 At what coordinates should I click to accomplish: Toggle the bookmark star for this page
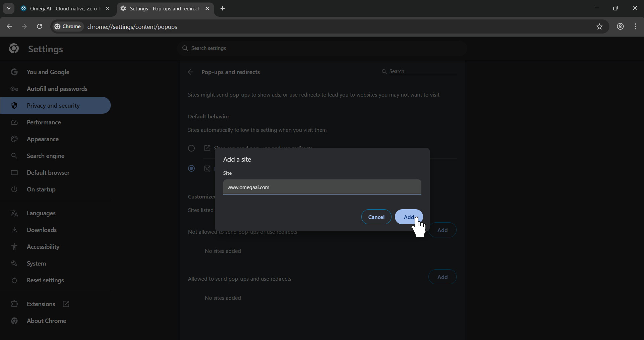[600, 27]
